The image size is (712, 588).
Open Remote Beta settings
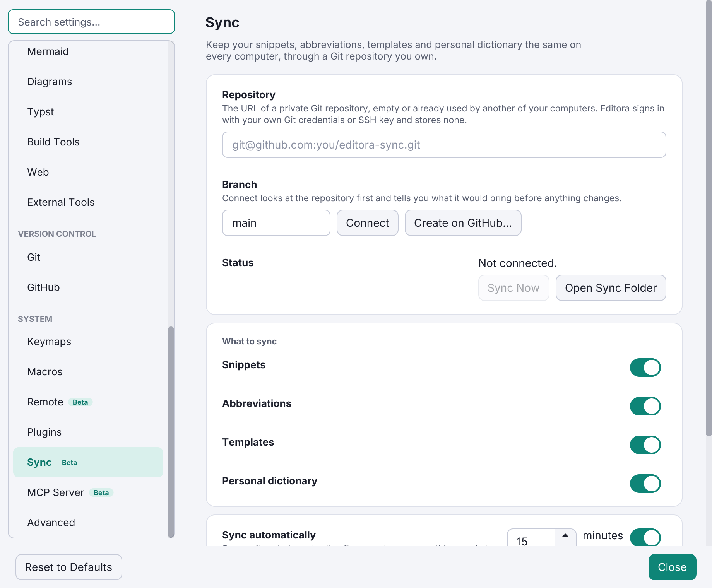[x=88, y=402]
